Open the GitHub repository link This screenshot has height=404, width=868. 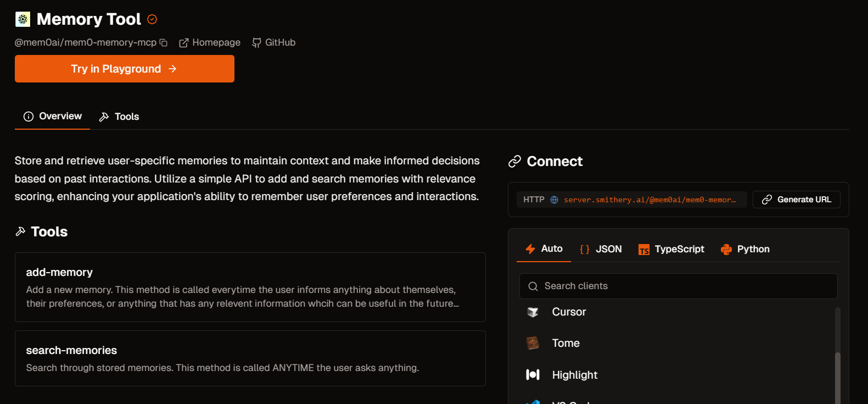coord(273,42)
